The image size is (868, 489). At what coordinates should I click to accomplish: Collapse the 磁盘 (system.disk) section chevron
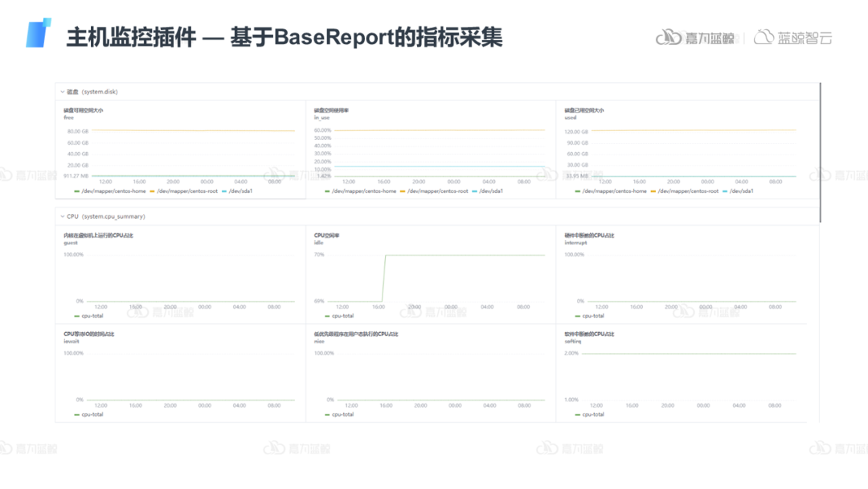[x=62, y=92]
